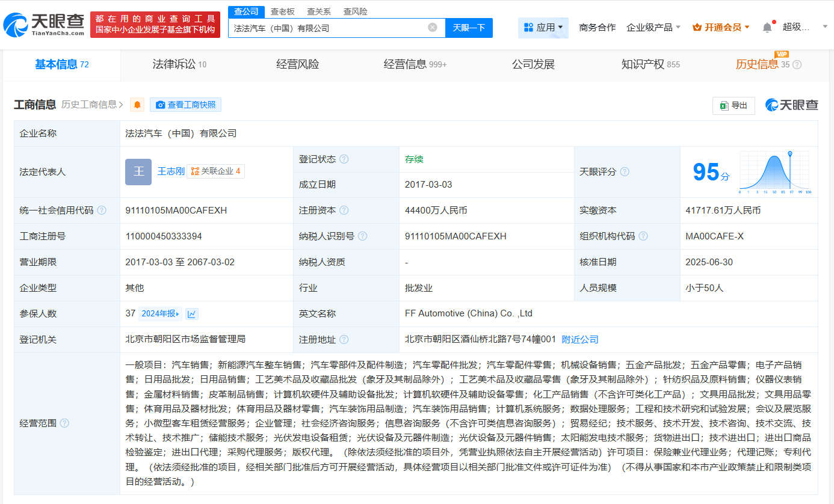Open the 2024年报 annual report dropdown
This screenshot has height=504, width=834.
pos(160,314)
